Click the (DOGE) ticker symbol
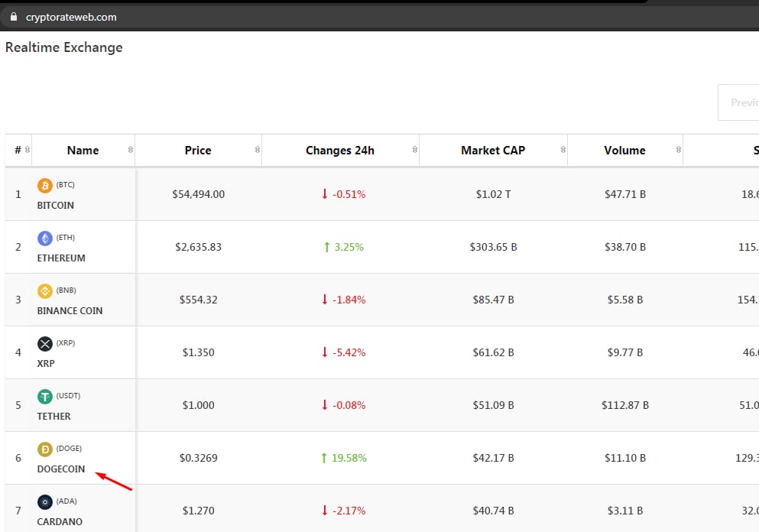The width and height of the screenshot is (759, 532). pyautogui.click(x=69, y=448)
